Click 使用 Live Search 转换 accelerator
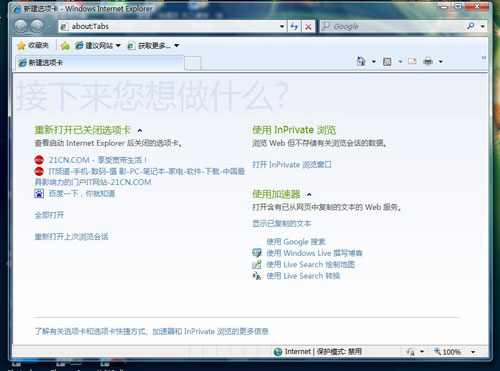This screenshot has height=371, width=500. 303,276
